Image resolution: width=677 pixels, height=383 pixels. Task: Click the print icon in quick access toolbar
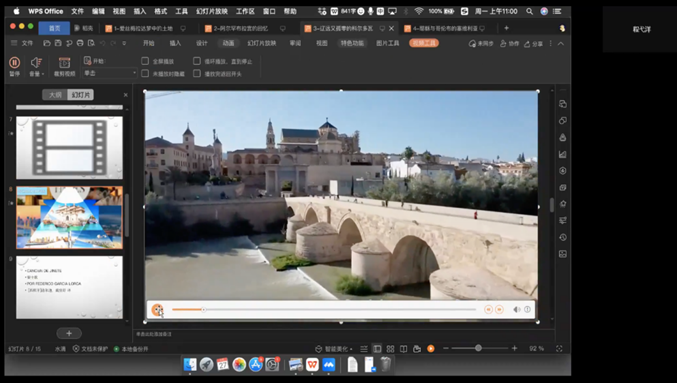coord(80,43)
